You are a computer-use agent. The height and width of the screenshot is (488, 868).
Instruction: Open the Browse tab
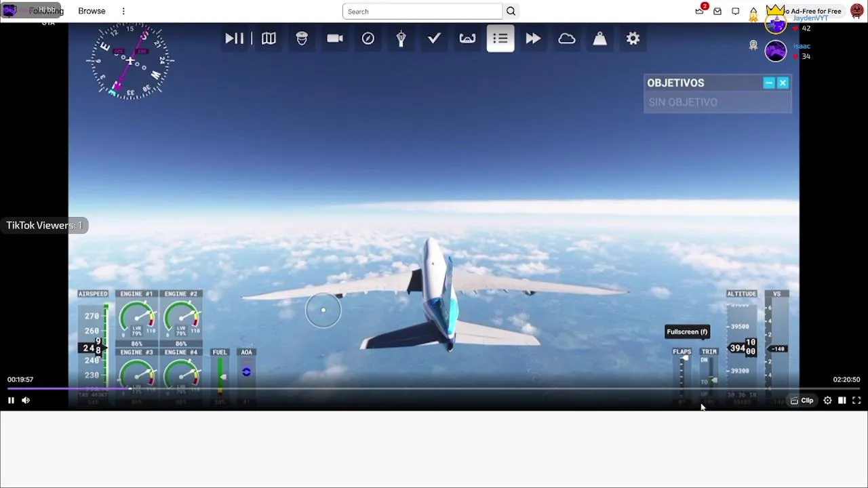click(x=92, y=12)
